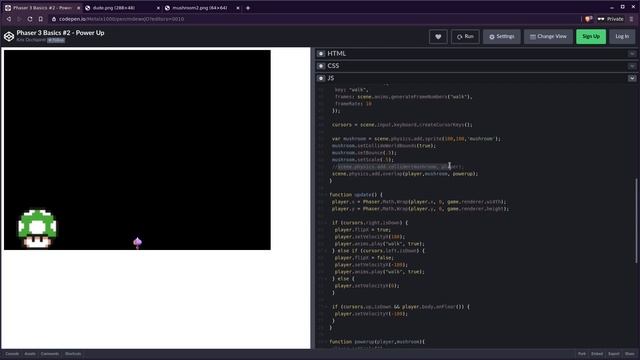Open a new browser tab

248,8
